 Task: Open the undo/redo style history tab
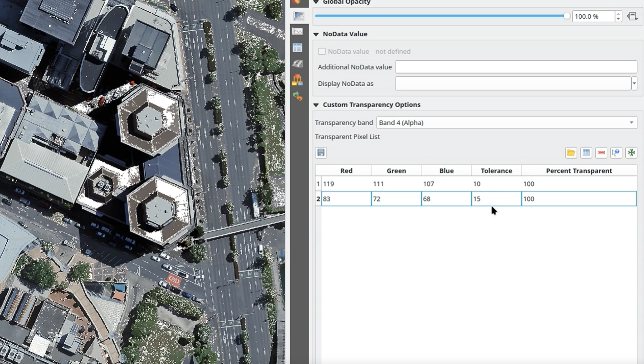point(298,96)
